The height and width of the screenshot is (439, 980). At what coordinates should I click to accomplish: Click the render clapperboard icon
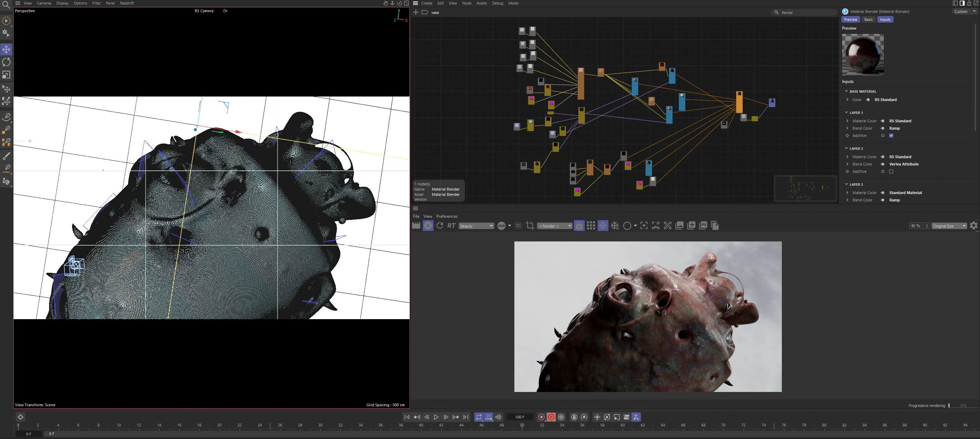click(x=416, y=226)
